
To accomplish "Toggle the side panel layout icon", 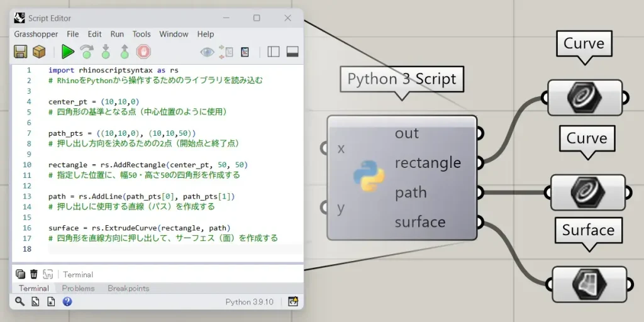I will [274, 52].
